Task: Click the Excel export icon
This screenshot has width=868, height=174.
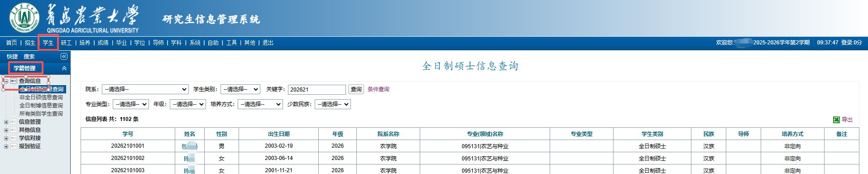Action: click(x=836, y=120)
